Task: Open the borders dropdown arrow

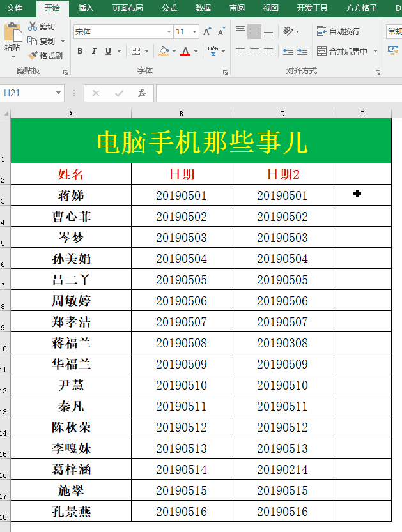Action: [147, 51]
